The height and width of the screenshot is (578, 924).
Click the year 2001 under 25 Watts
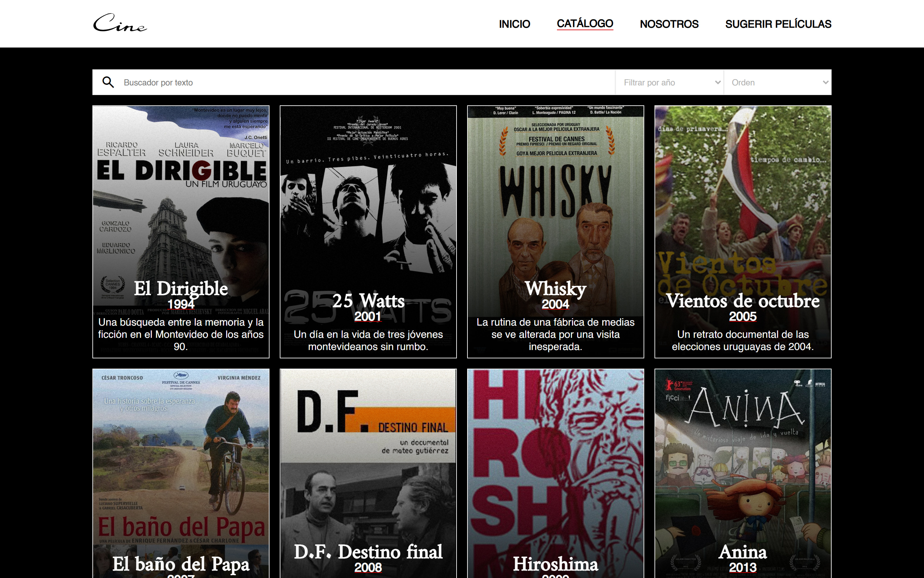(x=368, y=317)
